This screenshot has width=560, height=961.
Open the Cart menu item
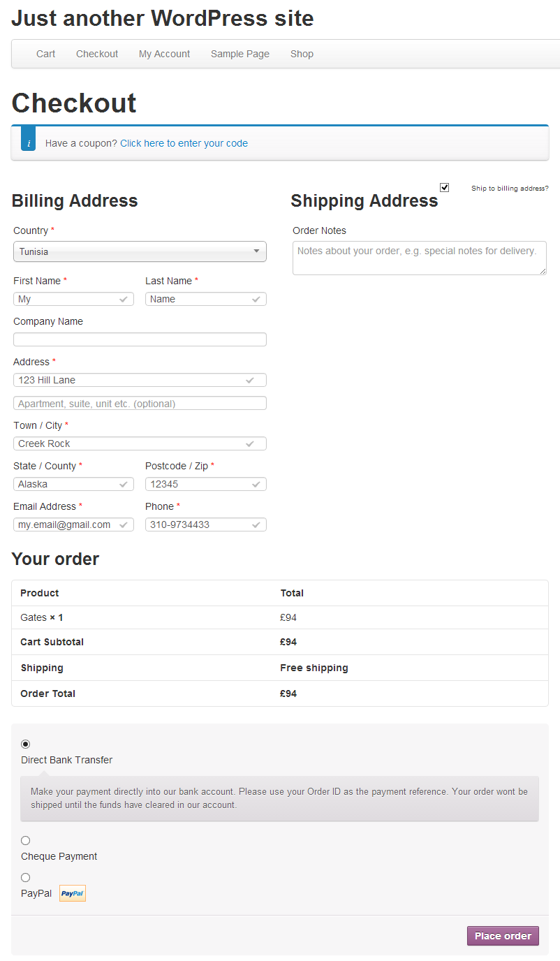[x=46, y=54]
